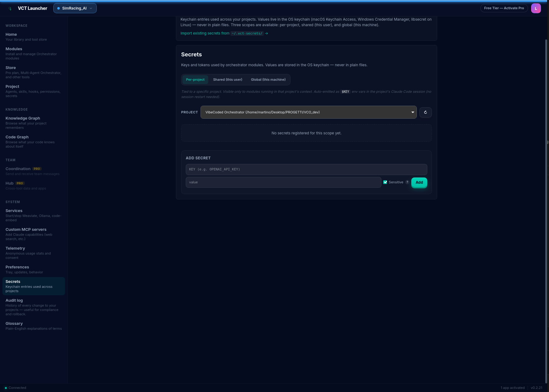Open the SimRacing_AI project switcher dropdown
549x392 pixels.
[x=75, y=8]
